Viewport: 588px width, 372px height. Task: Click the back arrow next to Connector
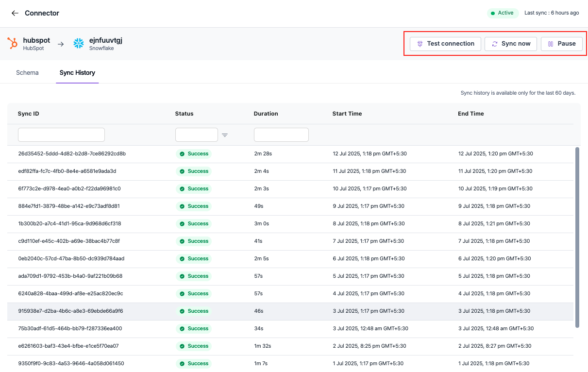[15, 13]
